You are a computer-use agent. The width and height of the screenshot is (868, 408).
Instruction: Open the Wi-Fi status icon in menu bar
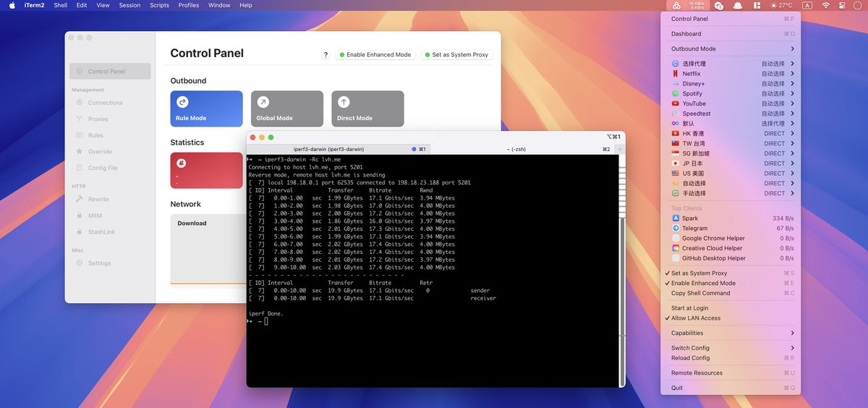coord(826,5)
